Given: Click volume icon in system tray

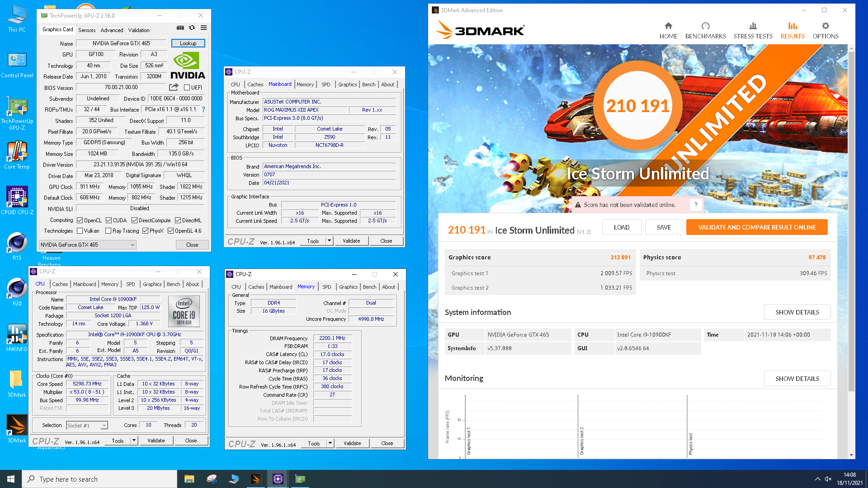Looking at the screenshot, I should tap(828, 479).
